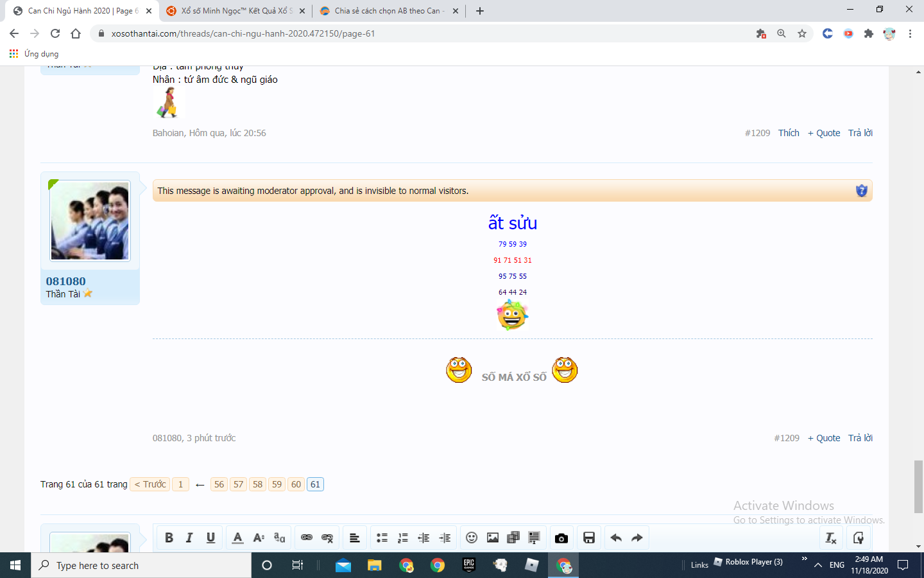Click the 081080 user avatar
This screenshot has width=924, height=578.
click(x=90, y=221)
